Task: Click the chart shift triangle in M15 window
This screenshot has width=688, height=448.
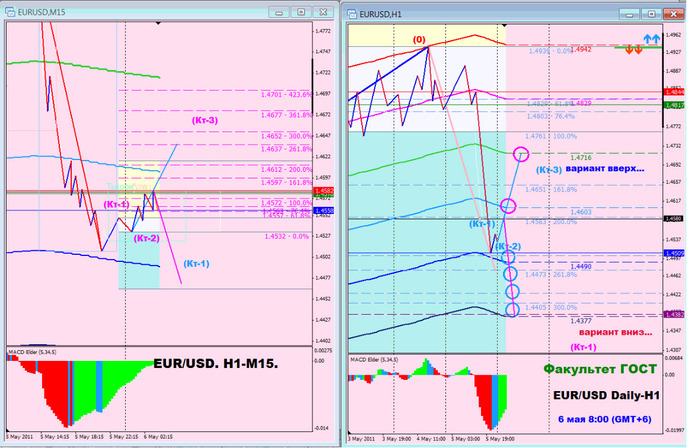Action: click(158, 23)
